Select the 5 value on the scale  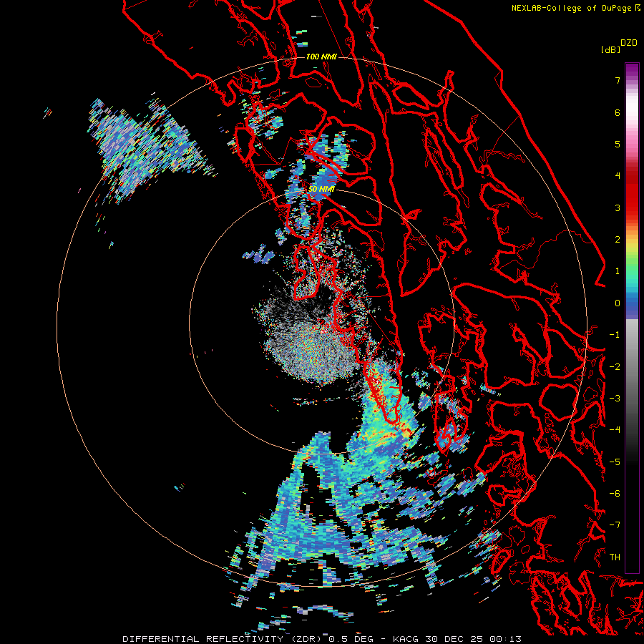pos(618,144)
